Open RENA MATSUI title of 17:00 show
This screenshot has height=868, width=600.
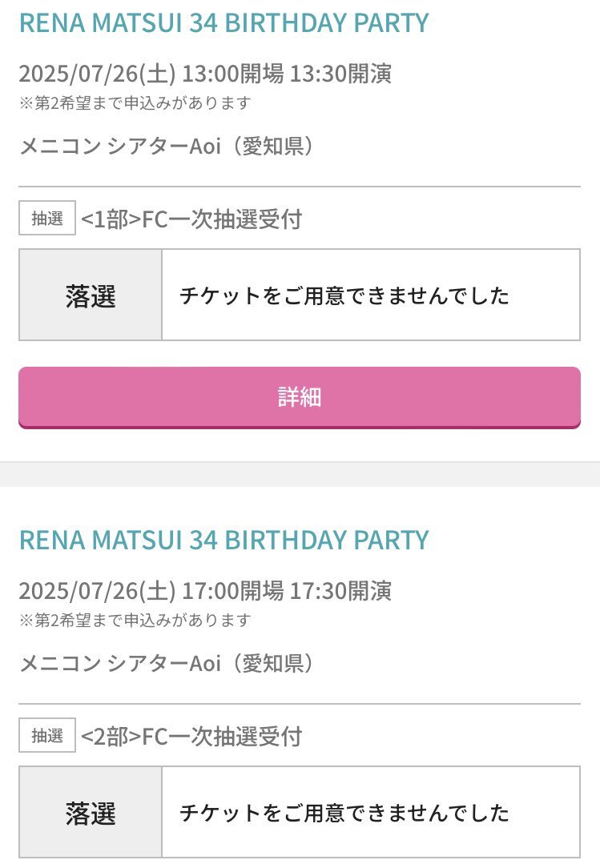[223, 540]
